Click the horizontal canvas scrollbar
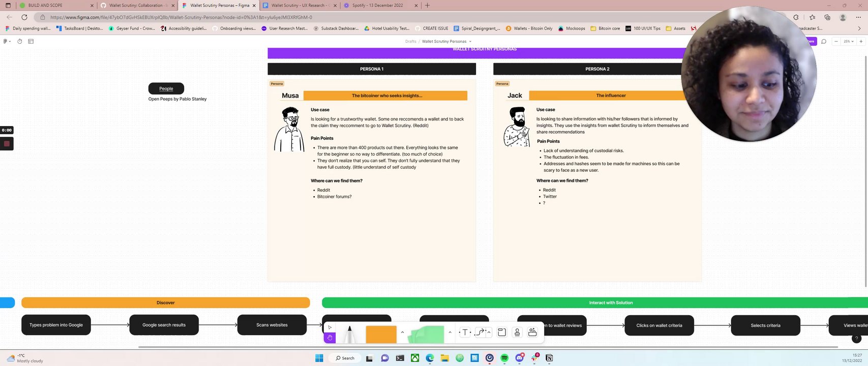 coord(488,347)
